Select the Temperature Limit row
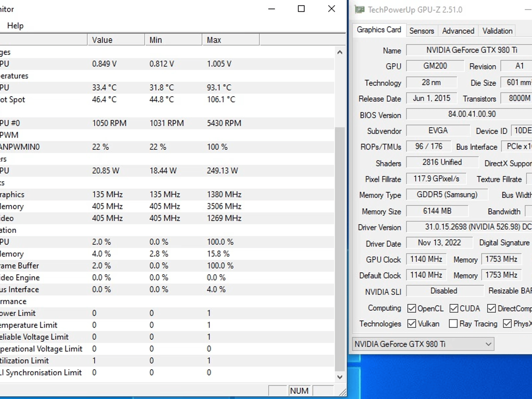 click(x=167, y=325)
